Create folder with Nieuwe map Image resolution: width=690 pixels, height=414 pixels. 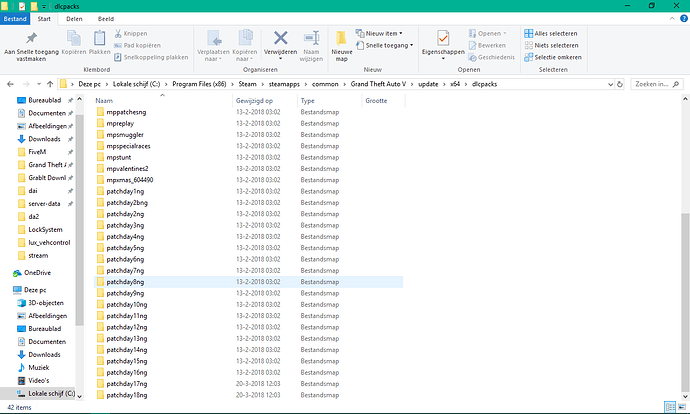pos(341,45)
